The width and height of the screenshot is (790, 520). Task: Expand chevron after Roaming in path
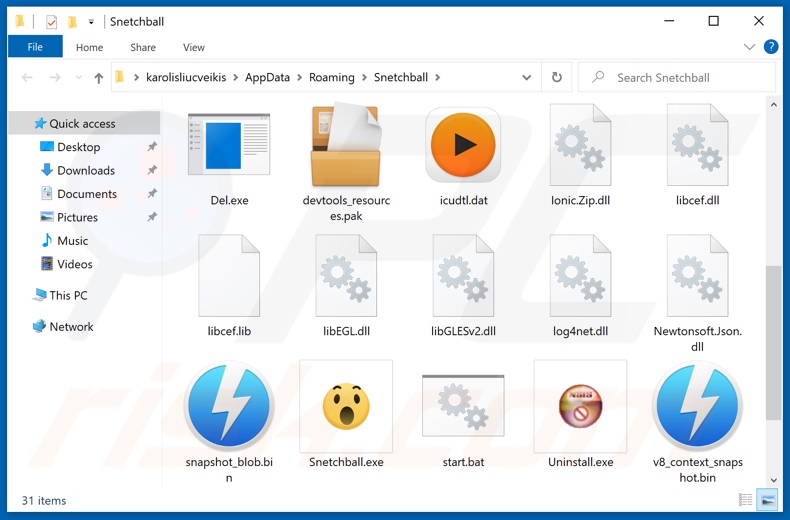(364, 78)
